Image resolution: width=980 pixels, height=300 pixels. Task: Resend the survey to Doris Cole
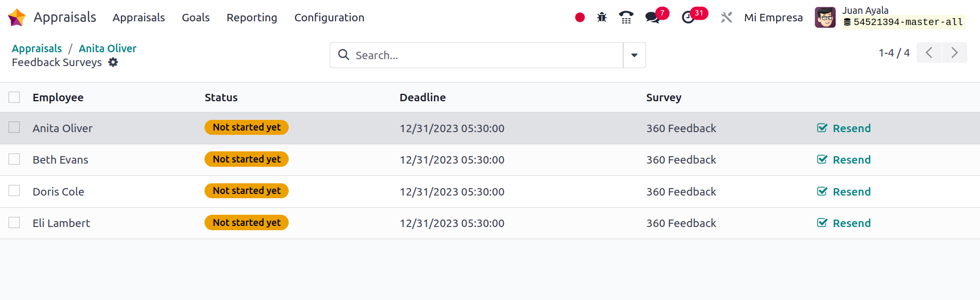coord(844,192)
